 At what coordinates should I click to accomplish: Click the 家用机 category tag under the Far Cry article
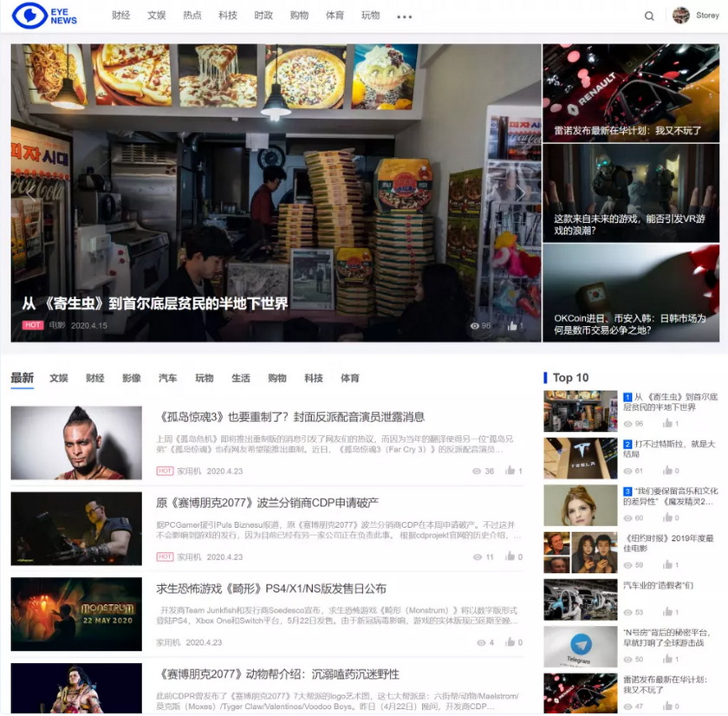(186, 471)
